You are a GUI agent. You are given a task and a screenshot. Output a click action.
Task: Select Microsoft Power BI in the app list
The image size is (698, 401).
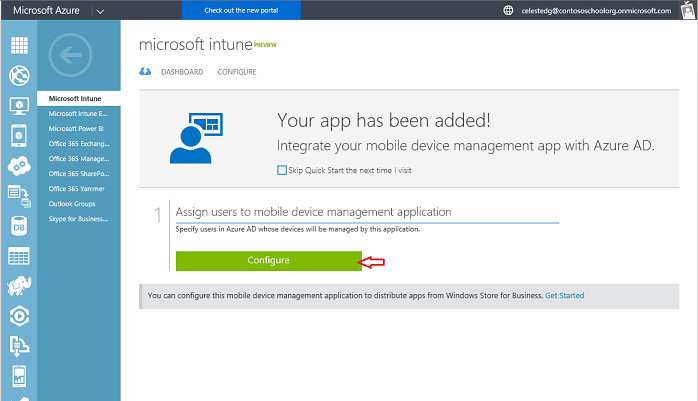point(77,128)
